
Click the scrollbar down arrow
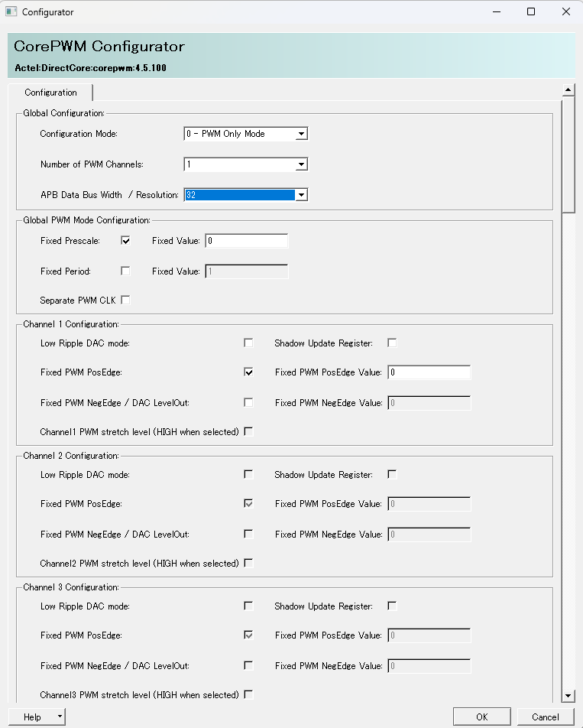(568, 695)
